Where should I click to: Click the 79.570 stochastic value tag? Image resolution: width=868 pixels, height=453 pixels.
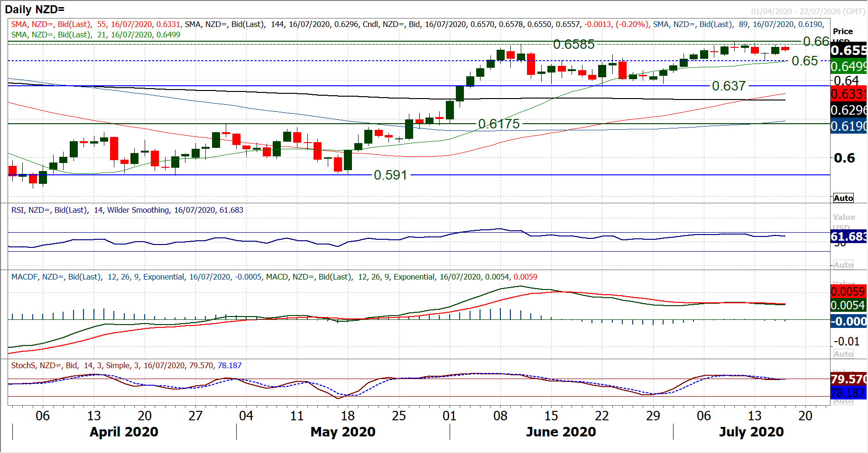point(849,379)
